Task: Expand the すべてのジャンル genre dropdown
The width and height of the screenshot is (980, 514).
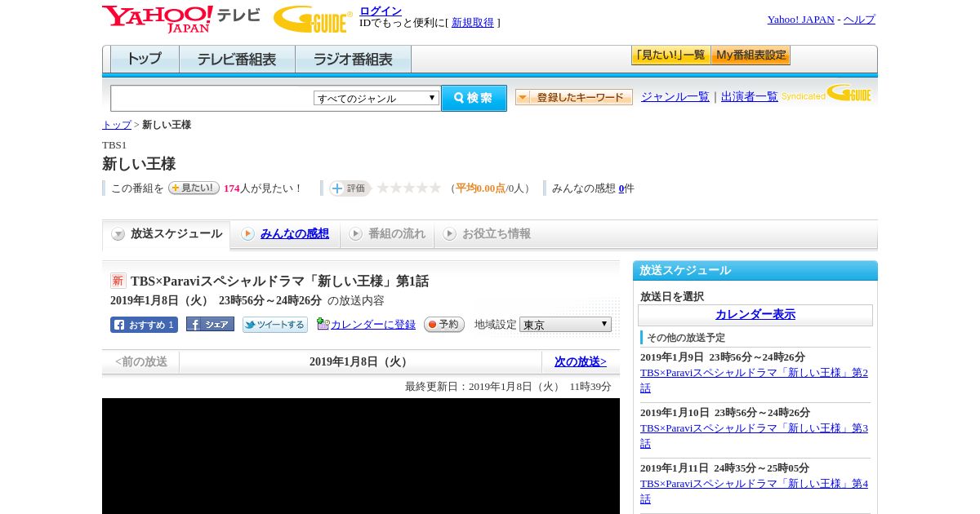Action: click(x=376, y=98)
